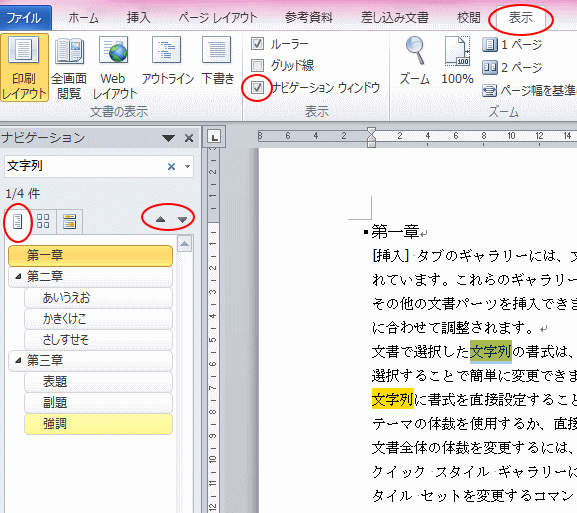Show 1 ページ at a time

[512, 45]
